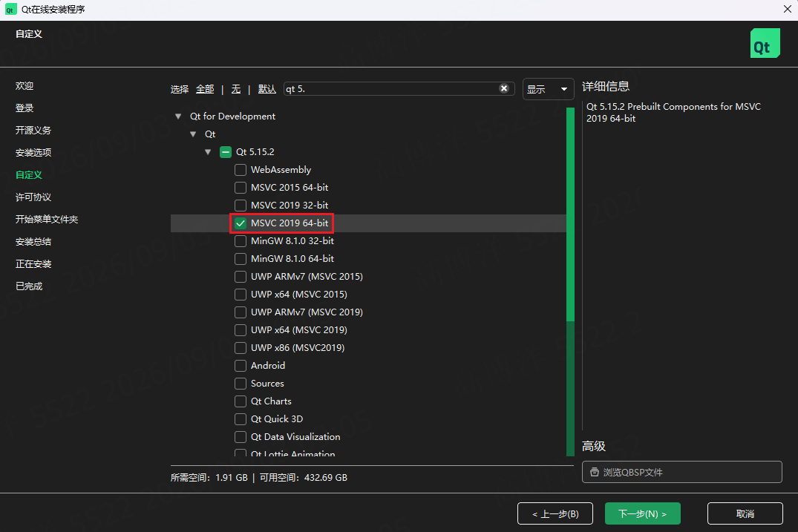This screenshot has height=532, width=798.
Task: Close the Qt installer window
Action: [x=787, y=9]
